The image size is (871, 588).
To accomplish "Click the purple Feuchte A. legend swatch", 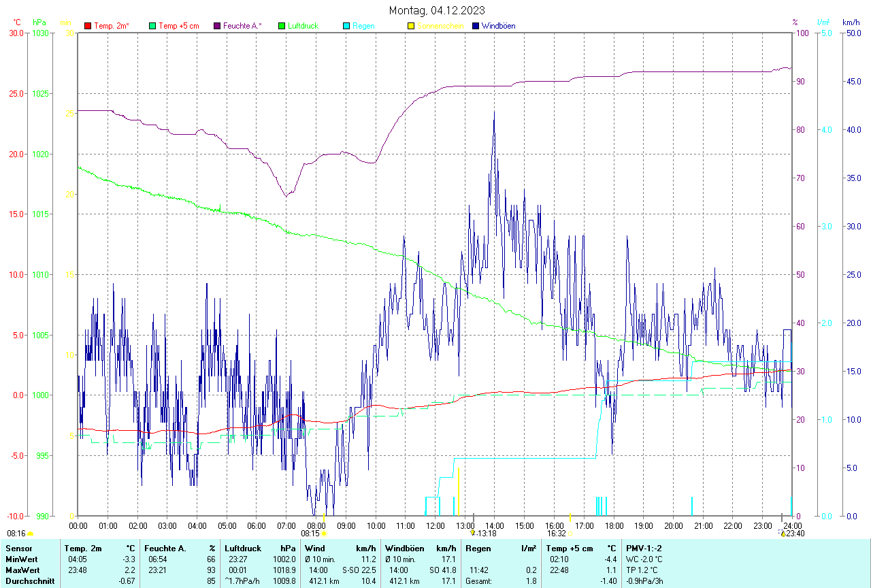I will 217,26.
